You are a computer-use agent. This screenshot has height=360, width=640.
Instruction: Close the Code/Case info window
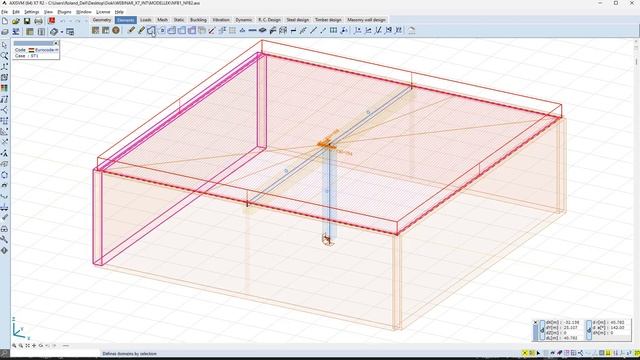click(56, 43)
